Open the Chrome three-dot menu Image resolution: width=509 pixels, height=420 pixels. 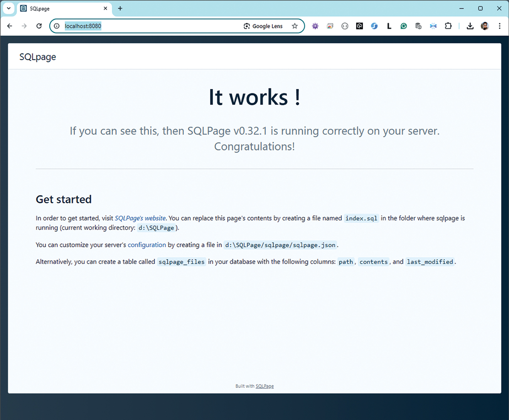click(x=499, y=26)
